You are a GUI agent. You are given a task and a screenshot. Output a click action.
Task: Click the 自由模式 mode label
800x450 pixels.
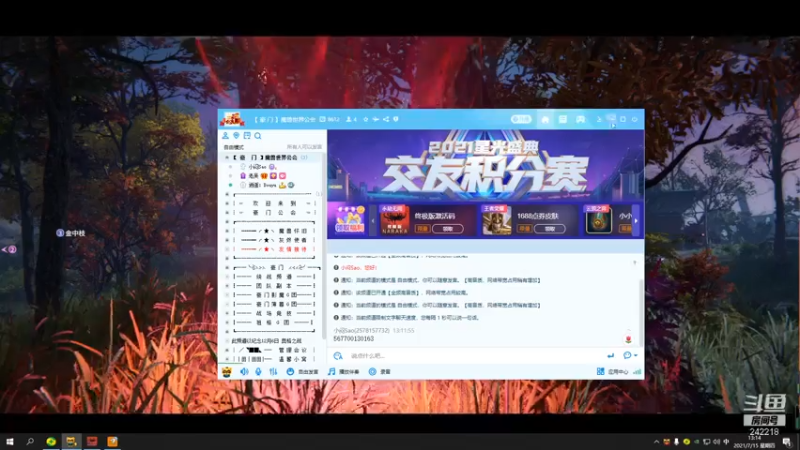(x=234, y=147)
